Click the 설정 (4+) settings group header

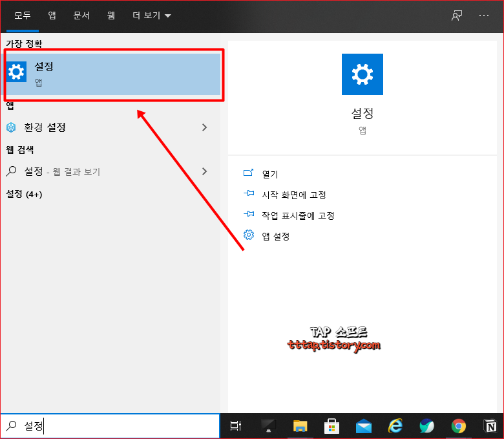[24, 194]
